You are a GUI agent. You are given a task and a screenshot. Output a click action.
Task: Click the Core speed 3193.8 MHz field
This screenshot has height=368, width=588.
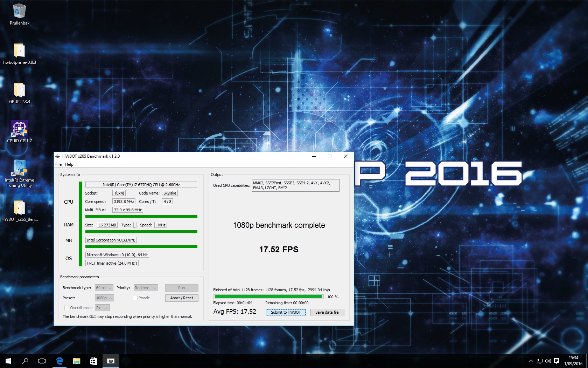pyautogui.click(x=124, y=202)
